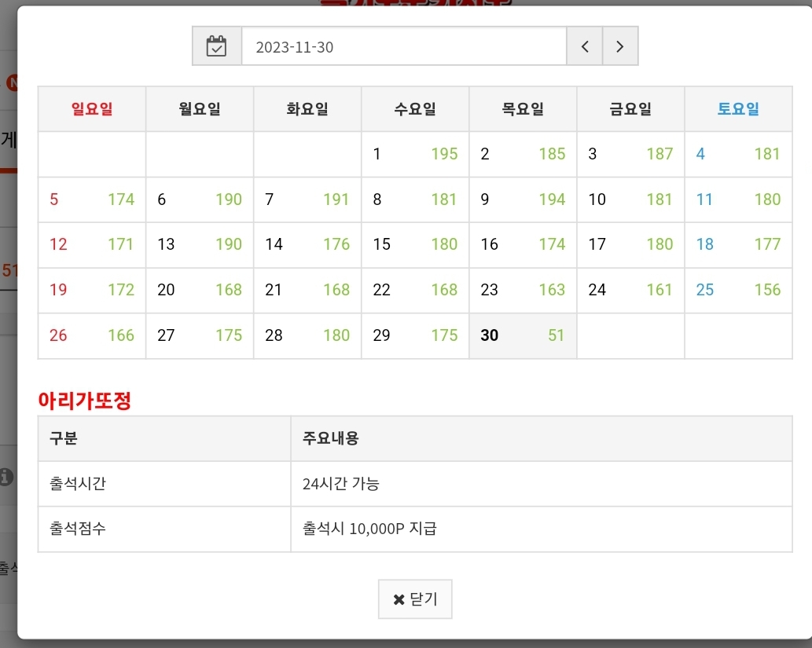Click the 수요일 column header
This screenshot has height=648, width=812.
click(x=415, y=109)
